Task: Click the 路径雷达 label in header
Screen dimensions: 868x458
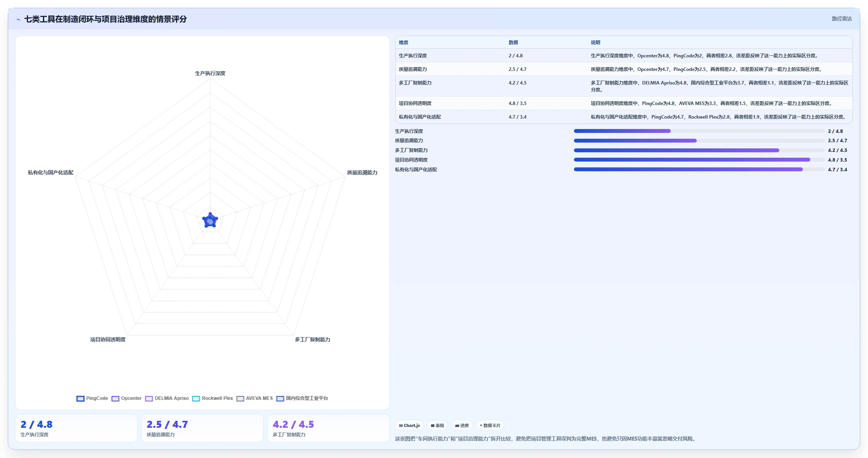Action: click(842, 19)
